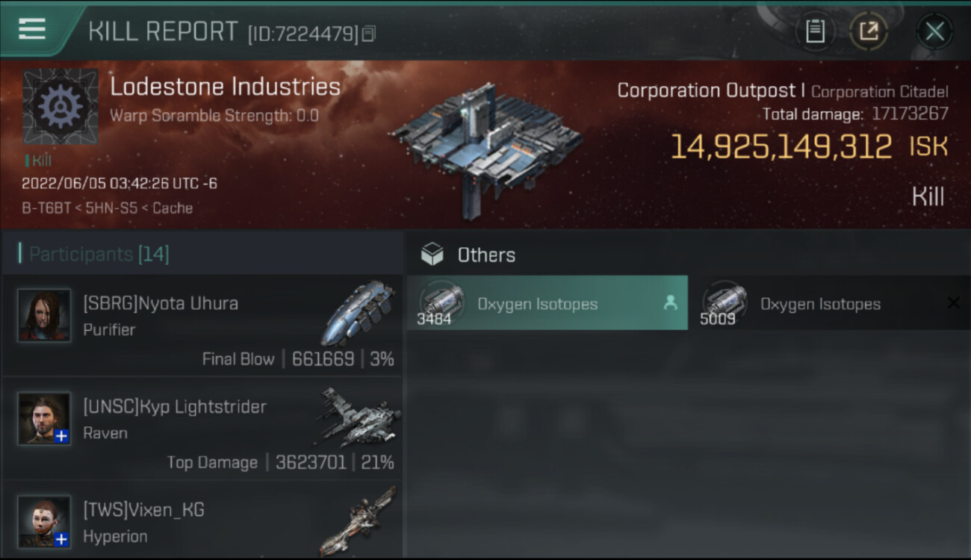Copy the kill report ID
Screen dimensions: 971x560
coord(368,34)
